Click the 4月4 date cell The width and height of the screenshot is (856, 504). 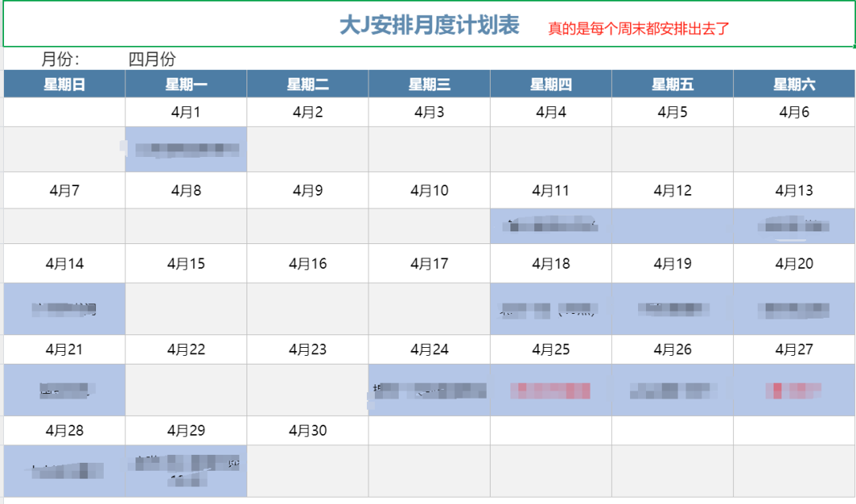[551, 113]
